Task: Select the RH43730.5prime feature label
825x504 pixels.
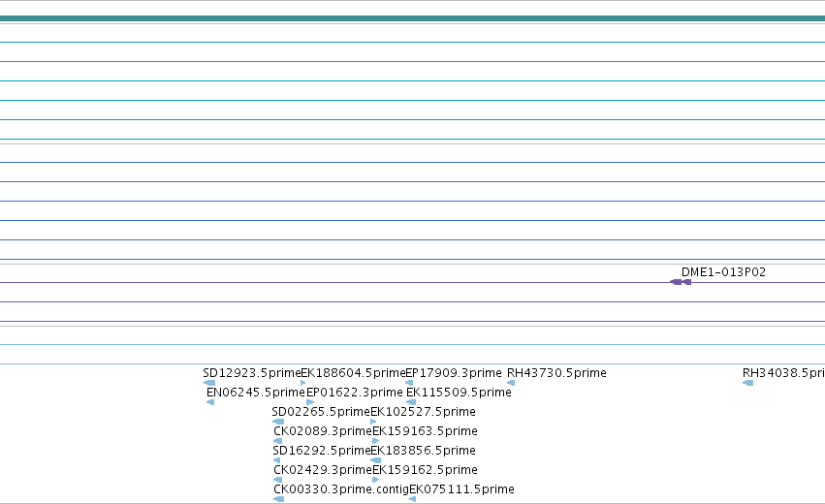Action: (556, 373)
